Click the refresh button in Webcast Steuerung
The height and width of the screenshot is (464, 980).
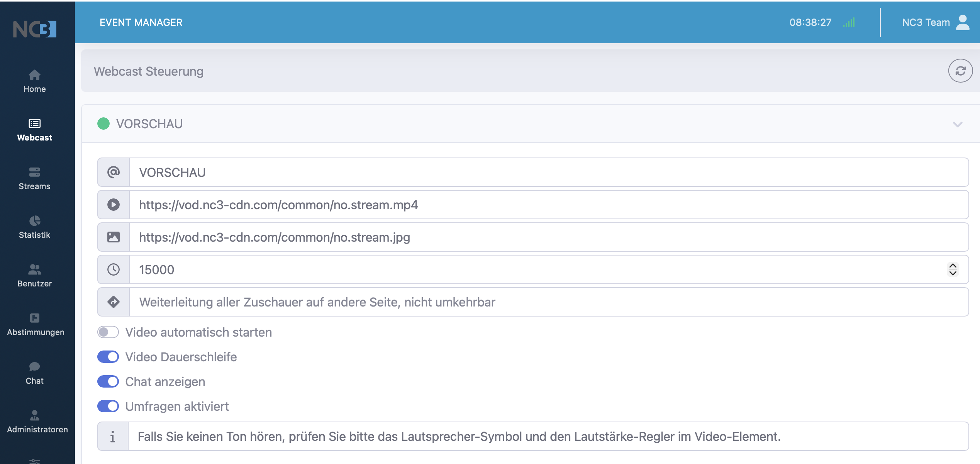[960, 71]
